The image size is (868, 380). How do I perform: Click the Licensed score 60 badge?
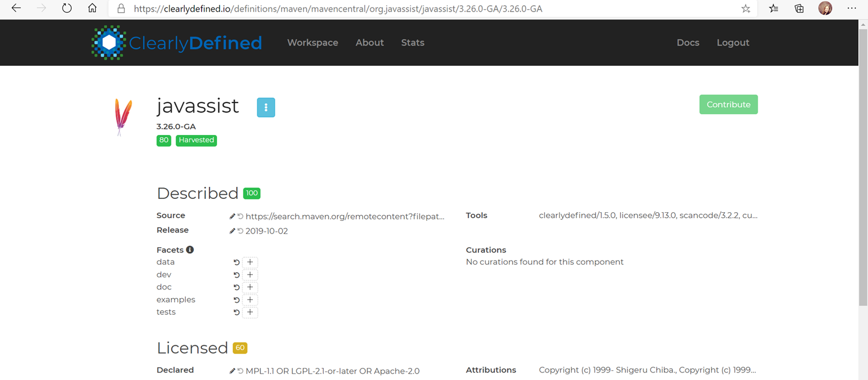point(240,348)
